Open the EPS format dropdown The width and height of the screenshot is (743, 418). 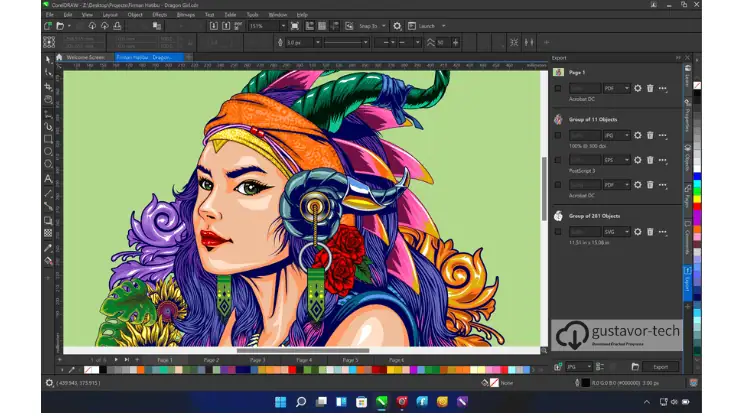(x=616, y=160)
